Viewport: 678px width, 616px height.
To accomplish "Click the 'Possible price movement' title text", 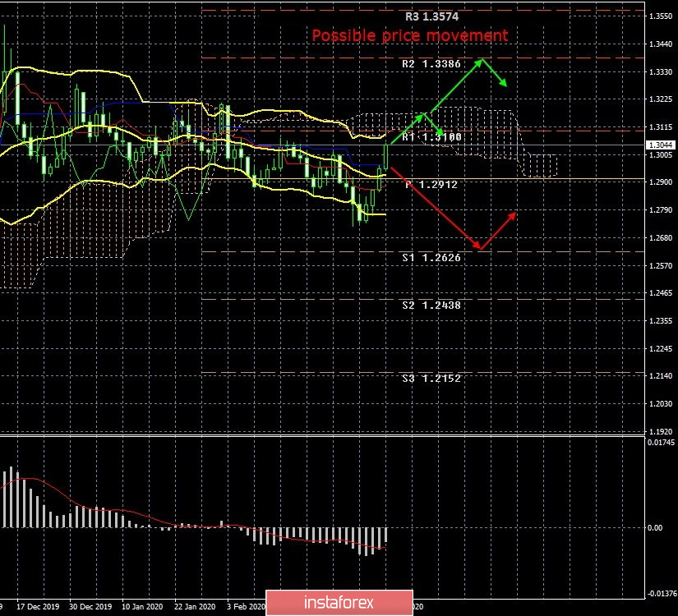I will point(409,36).
